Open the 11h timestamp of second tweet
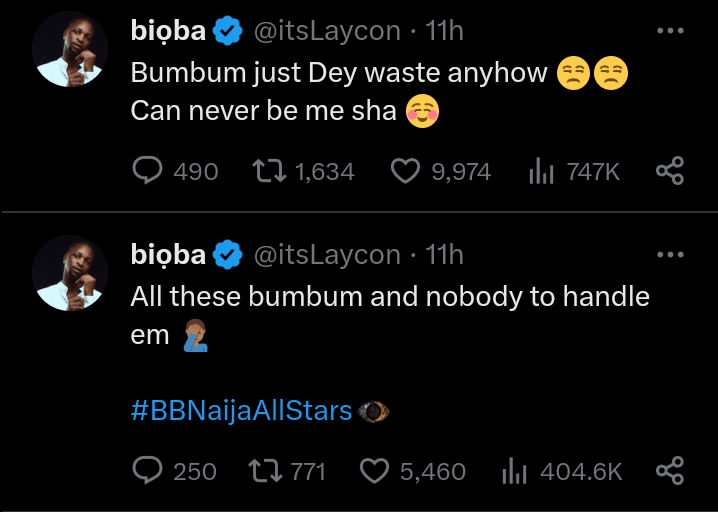 click(x=444, y=256)
